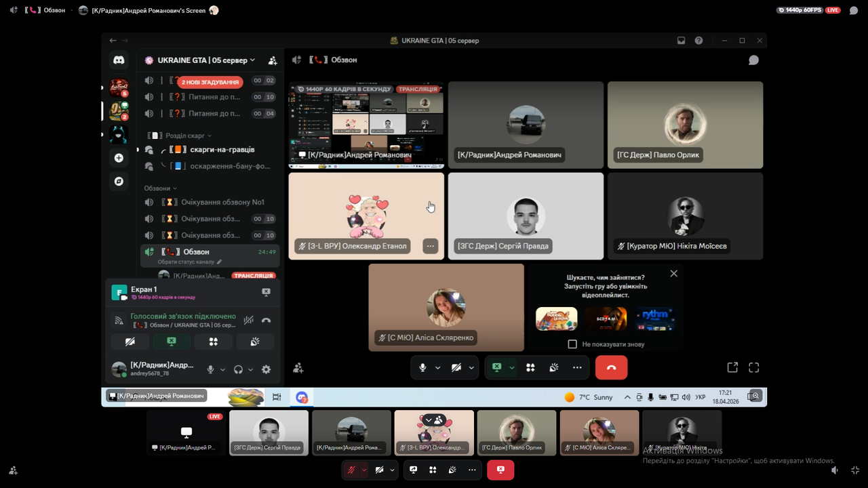Dismiss the Шукаєте, чим зайнятися? card
This screenshot has height=488, width=868.
point(673,273)
